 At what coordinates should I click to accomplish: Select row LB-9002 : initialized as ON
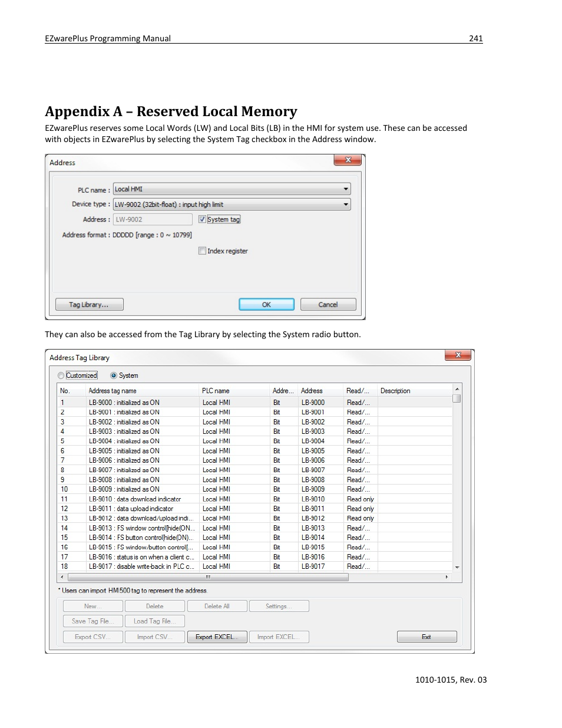255,422
